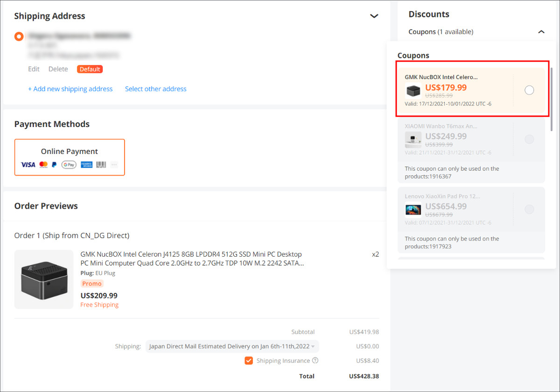Click the products:1916367 coupon restriction note
Screen dimensions: 560x392
pyautogui.click(x=452, y=173)
